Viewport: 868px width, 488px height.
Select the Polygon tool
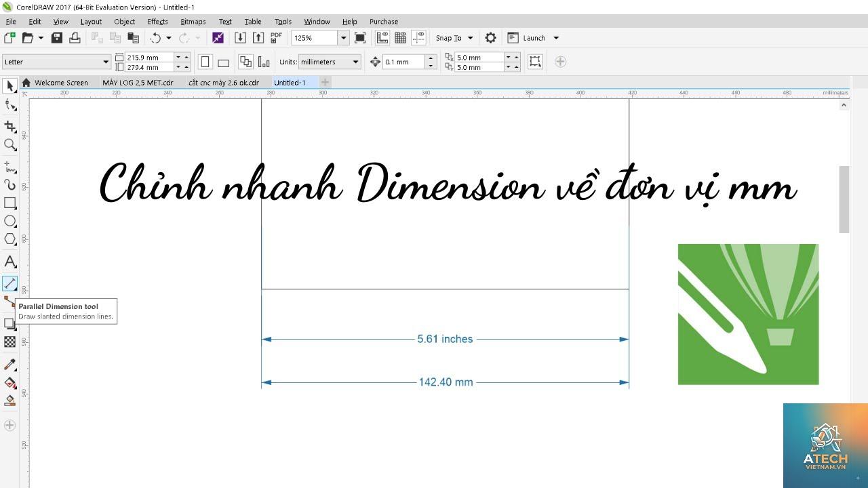(9, 239)
